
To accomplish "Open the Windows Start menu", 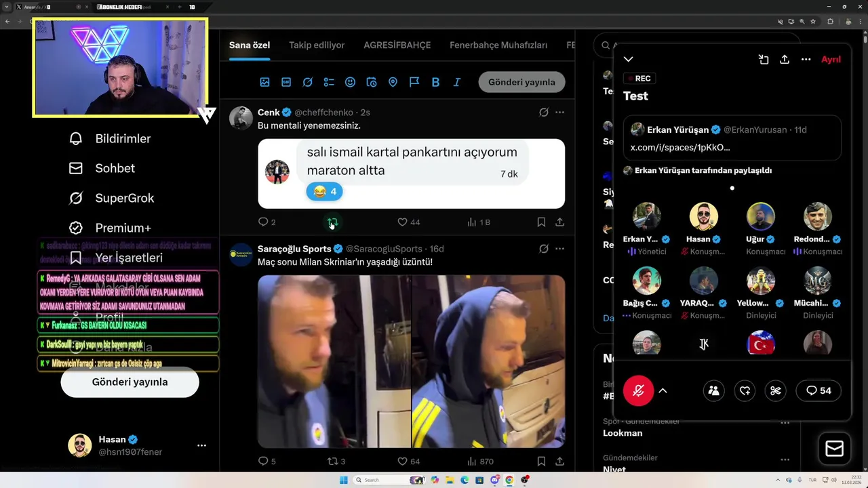I will coord(343,480).
